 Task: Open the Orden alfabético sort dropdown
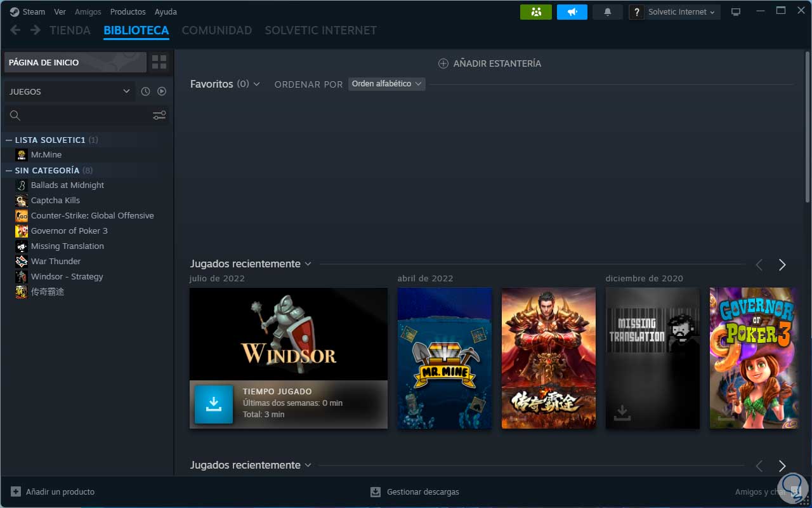(x=386, y=84)
